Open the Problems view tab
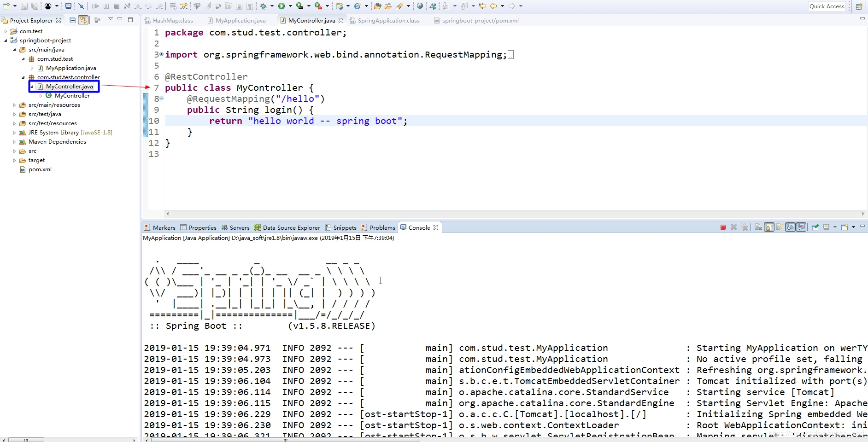 378,227
